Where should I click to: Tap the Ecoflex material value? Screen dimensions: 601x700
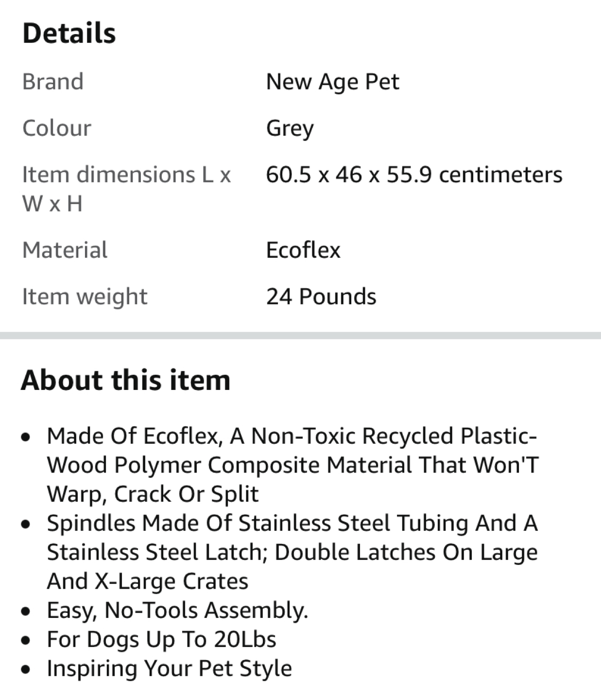coord(303,250)
